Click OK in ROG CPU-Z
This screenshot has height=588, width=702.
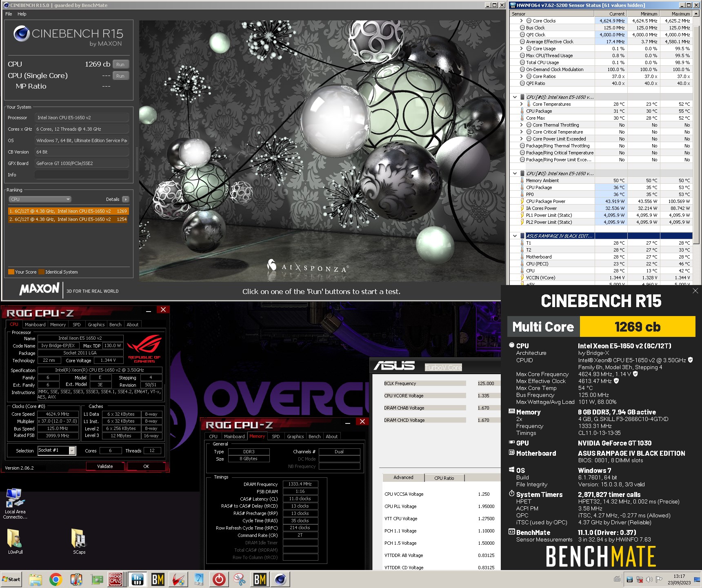146,466
